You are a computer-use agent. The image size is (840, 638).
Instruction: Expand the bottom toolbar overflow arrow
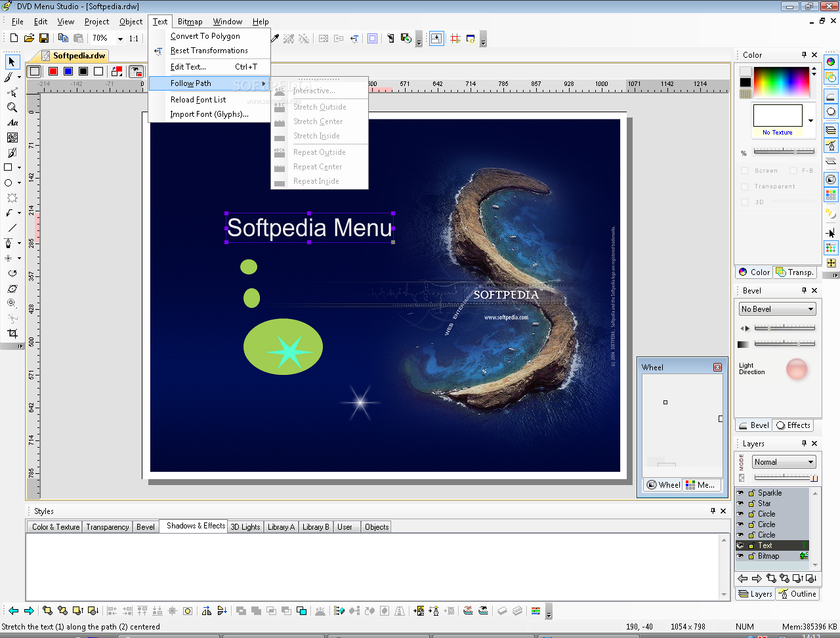coord(549,612)
